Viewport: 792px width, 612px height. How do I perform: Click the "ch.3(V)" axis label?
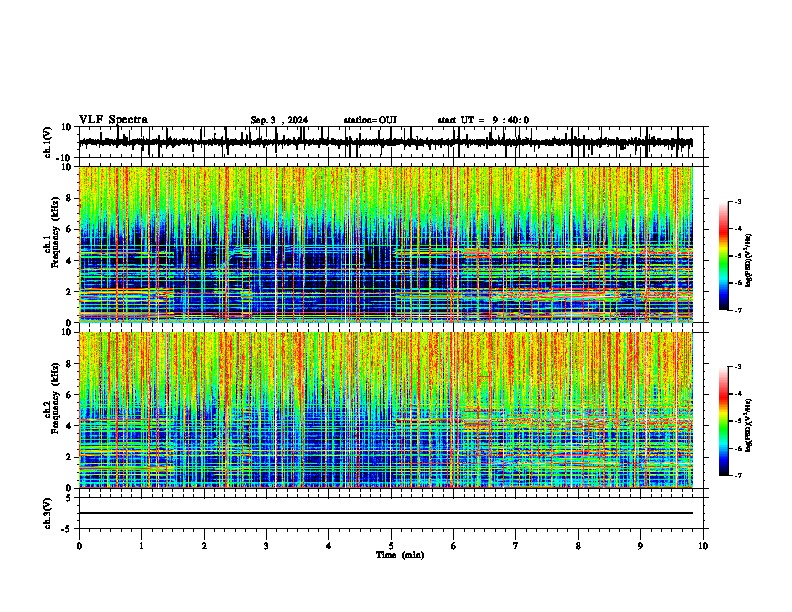[x=47, y=513]
